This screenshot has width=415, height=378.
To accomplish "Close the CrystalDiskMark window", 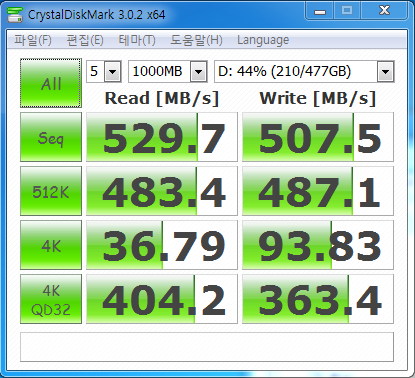I will 384,11.
